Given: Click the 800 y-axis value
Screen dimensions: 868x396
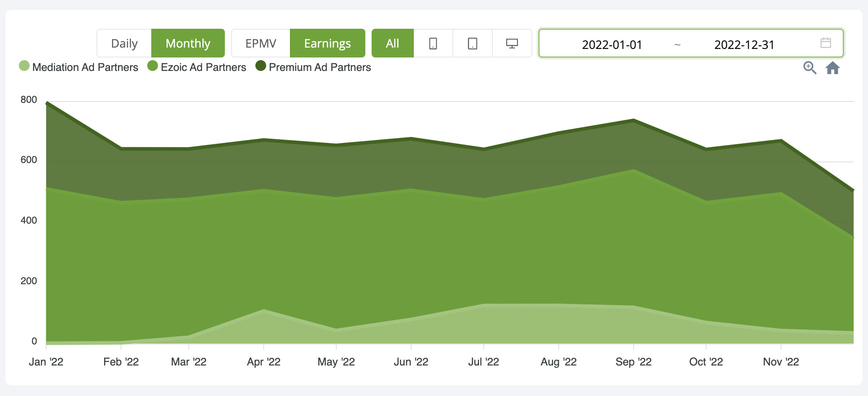Looking at the screenshot, I should click(29, 100).
